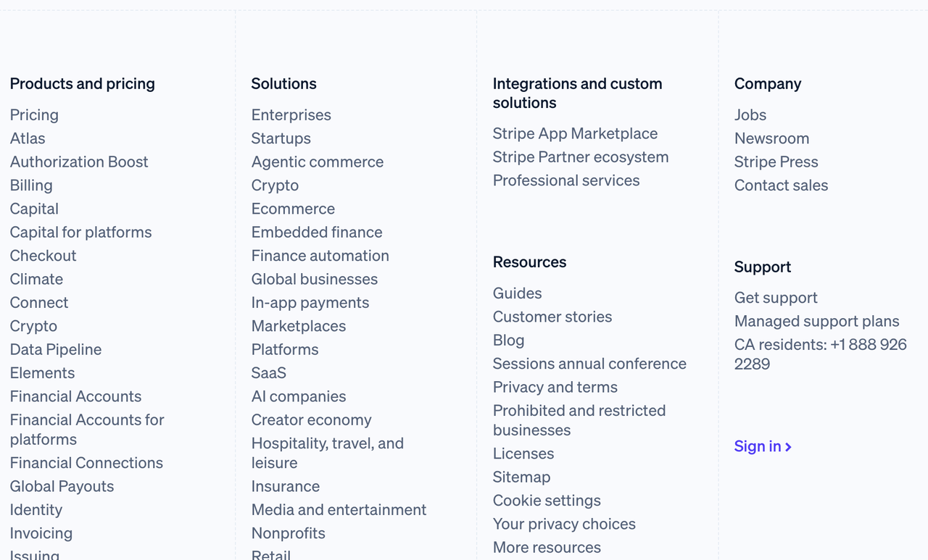Select Managed support plans link
928x560 pixels.
[816, 321]
